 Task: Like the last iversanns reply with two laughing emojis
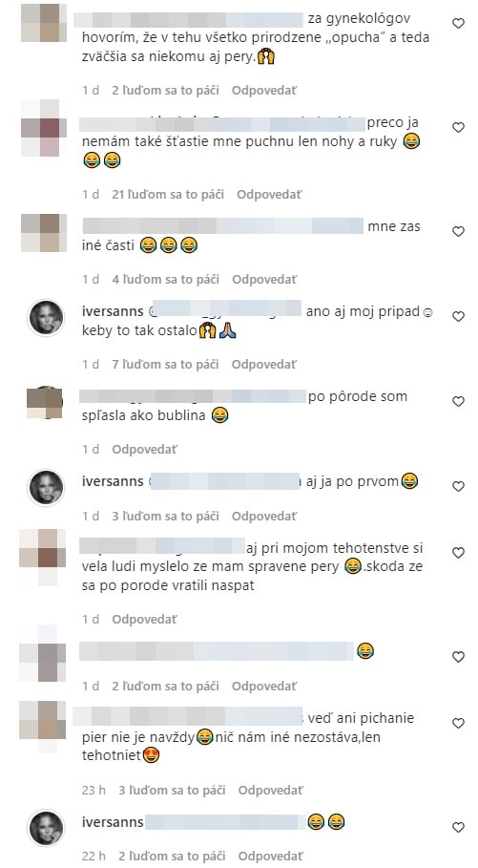pos(458,827)
